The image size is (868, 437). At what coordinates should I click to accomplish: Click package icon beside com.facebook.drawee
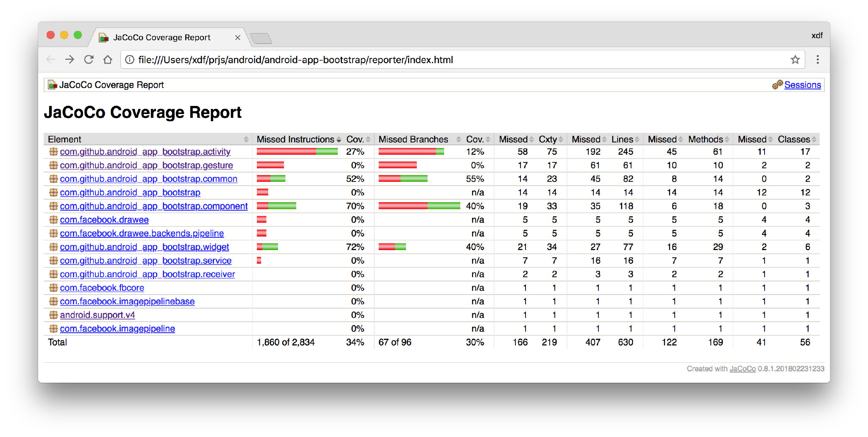pos(53,220)
